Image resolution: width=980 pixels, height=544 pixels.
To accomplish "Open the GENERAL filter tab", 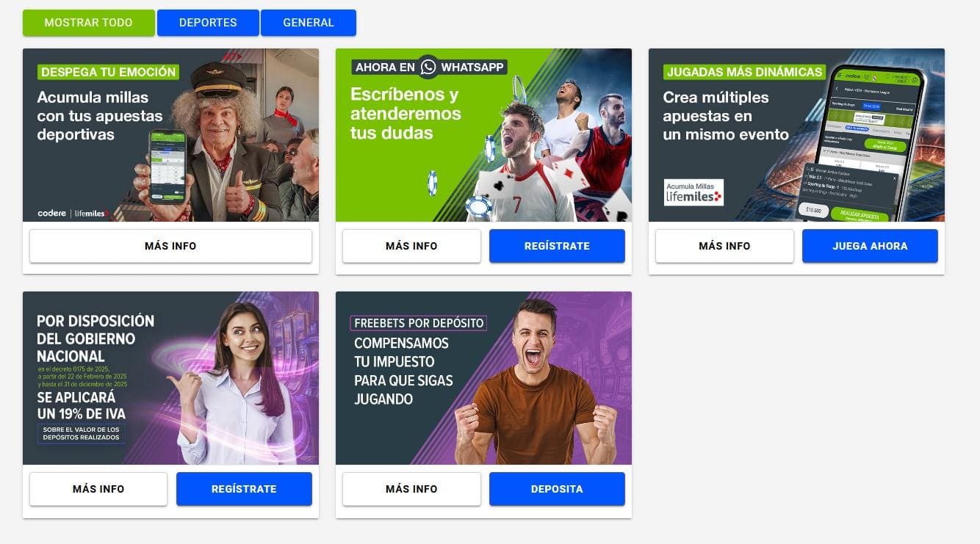I will pyautogui.click(x=309, y=23).
